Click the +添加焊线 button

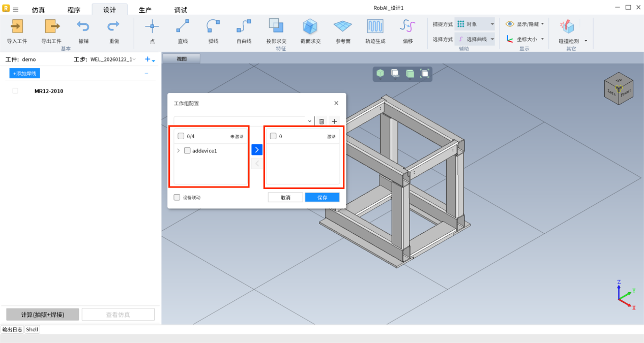24,74
